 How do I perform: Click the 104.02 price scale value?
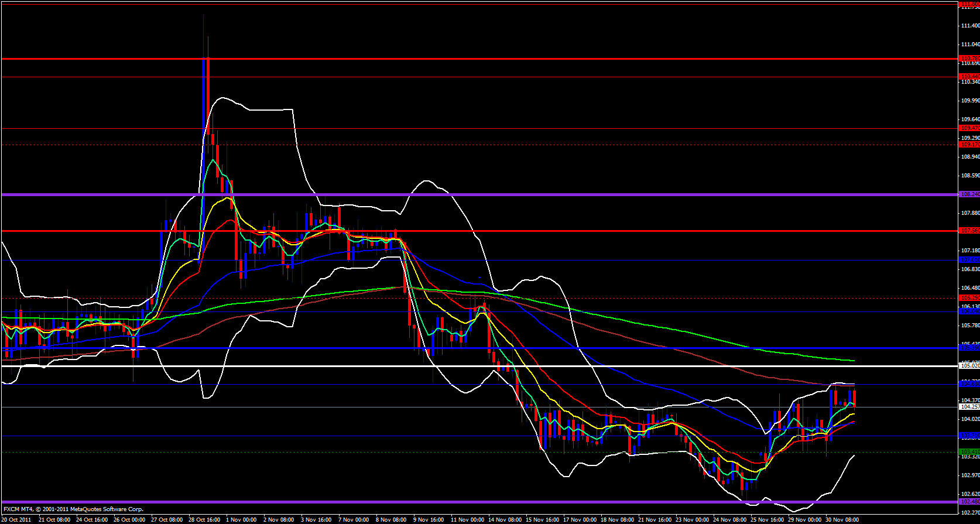point(970,419)
